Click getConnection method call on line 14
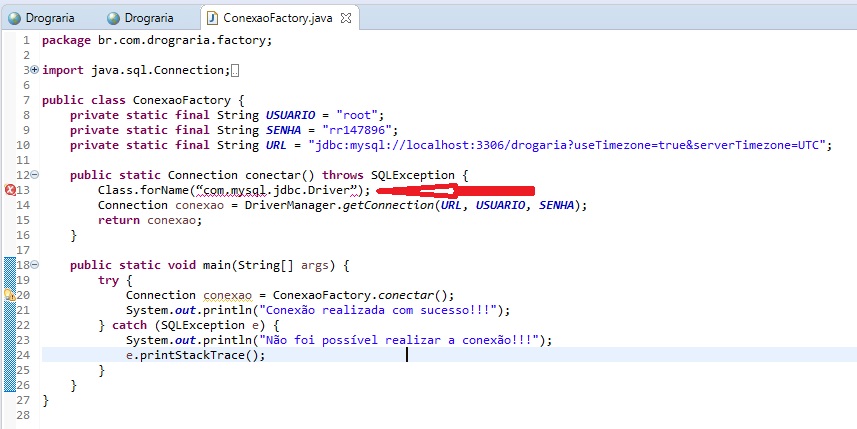This screenshot has width=857, height=429. pyautogui.click(x=388, y=205)
